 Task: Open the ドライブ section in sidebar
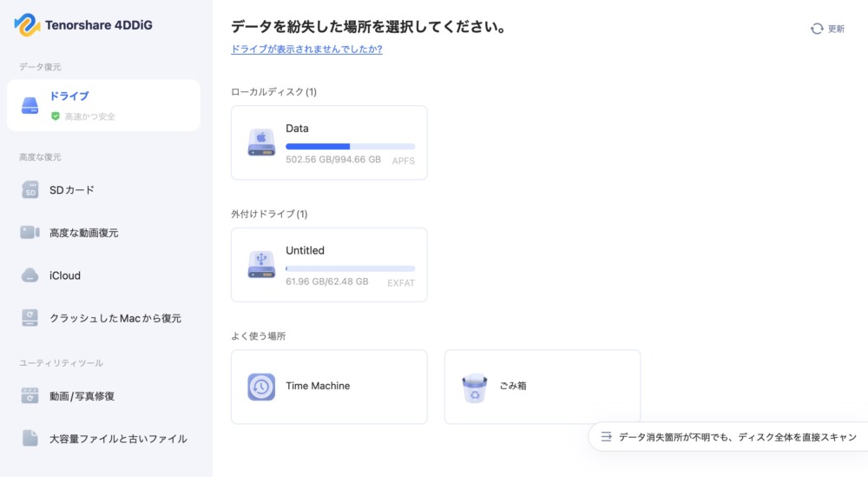pos(103,105)
